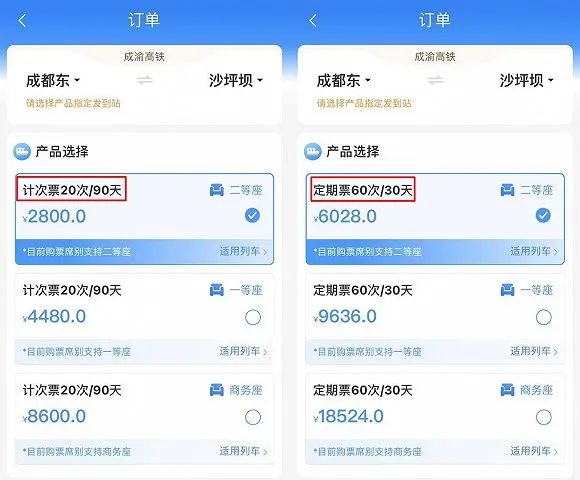580x480 pixels.
Task: Click seat icon beside 二等座 in 计次票 card
Action: 217,190
